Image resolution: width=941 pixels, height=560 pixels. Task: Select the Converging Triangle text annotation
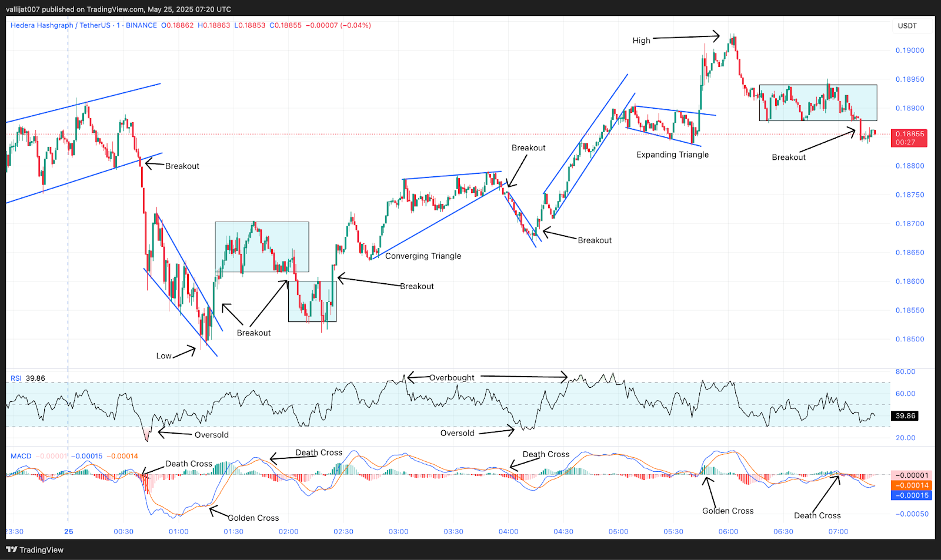click(423, 256)
